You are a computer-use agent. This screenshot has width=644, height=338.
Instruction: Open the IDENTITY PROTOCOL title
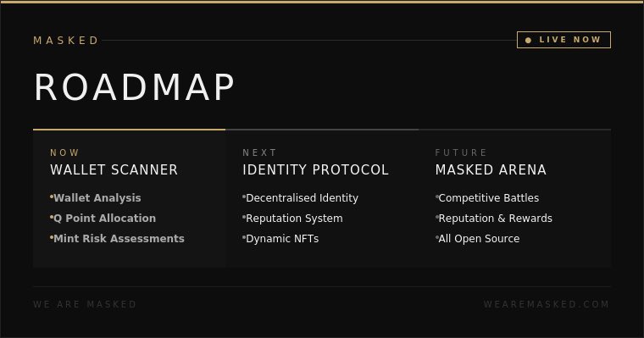[315, 169]
